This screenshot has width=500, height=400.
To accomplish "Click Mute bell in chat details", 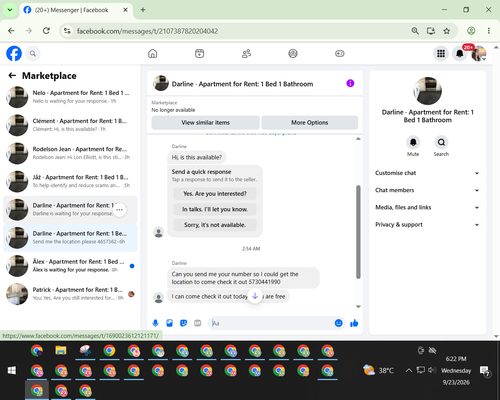I will point(413,142).
